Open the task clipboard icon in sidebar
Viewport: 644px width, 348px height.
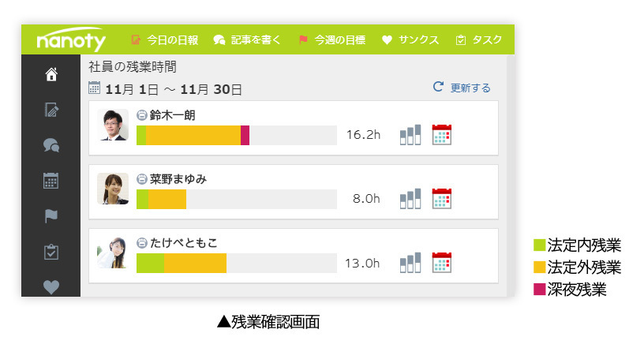point(51,252)
